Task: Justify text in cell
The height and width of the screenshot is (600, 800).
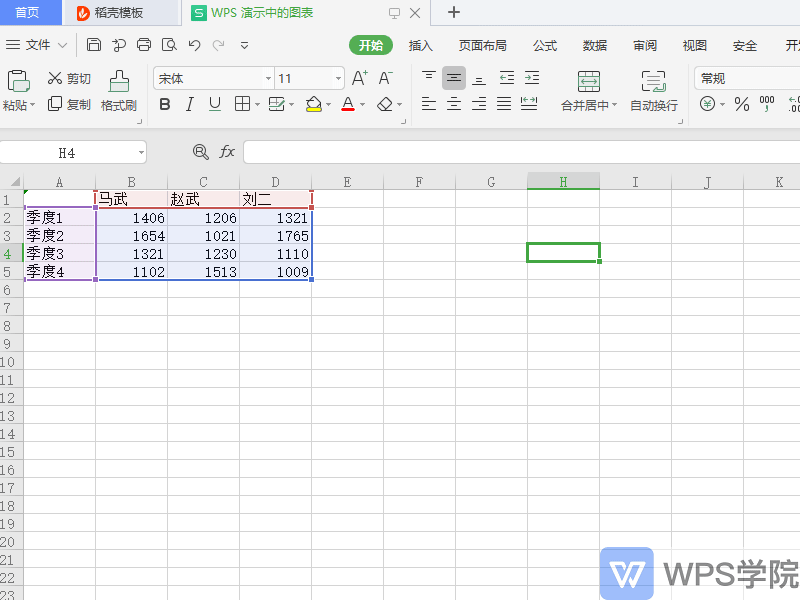Action: 504,104
